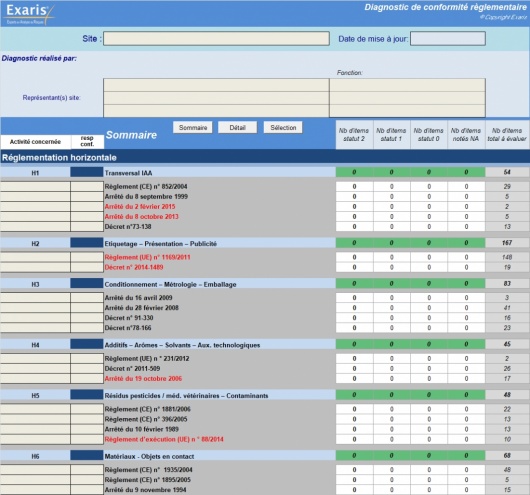Open Règlement (CE) n° 1935/2004 entry

pyautogui.click(x=148, y=470)
